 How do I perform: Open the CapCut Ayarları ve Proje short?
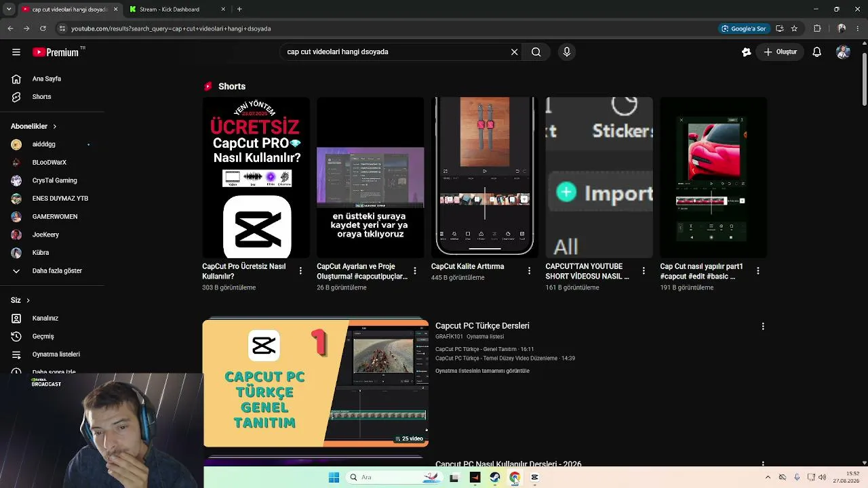(x=370, y=178)
